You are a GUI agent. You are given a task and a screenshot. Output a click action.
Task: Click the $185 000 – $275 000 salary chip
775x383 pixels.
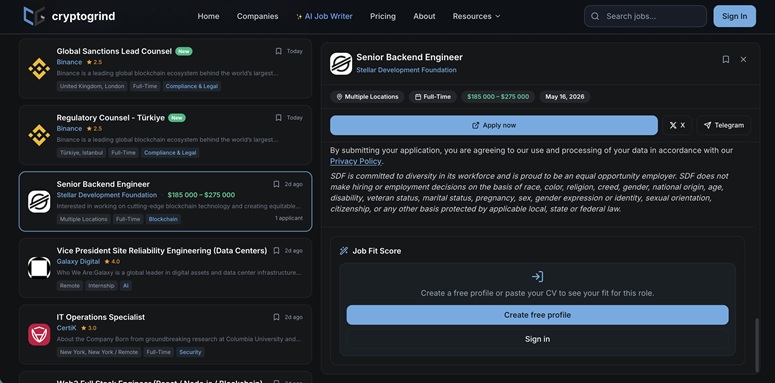pos(498,97)
